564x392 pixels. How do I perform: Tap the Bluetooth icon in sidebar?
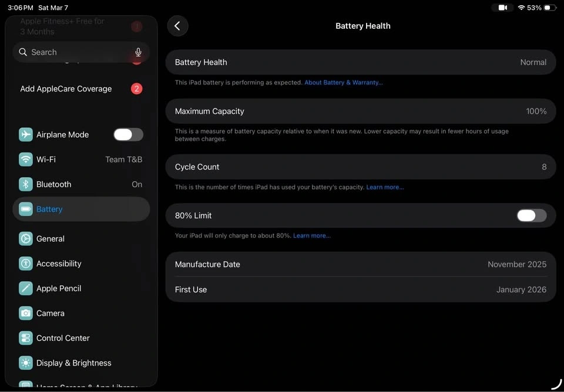pyautogui.click(x=26, y=184)
